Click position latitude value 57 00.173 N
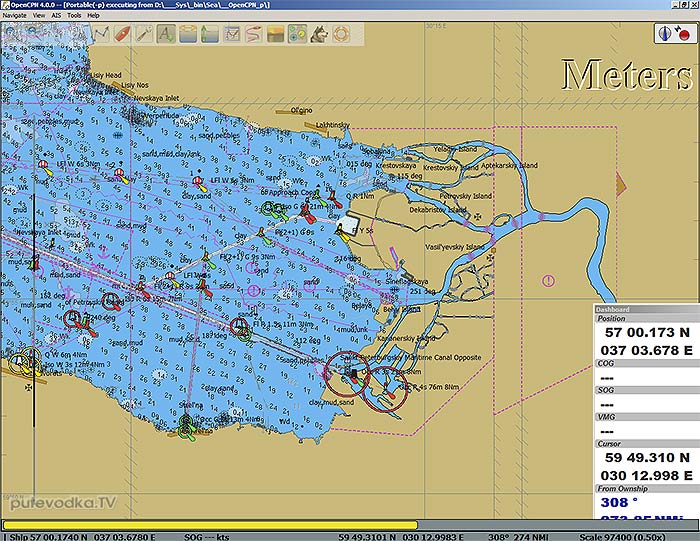 647,333
